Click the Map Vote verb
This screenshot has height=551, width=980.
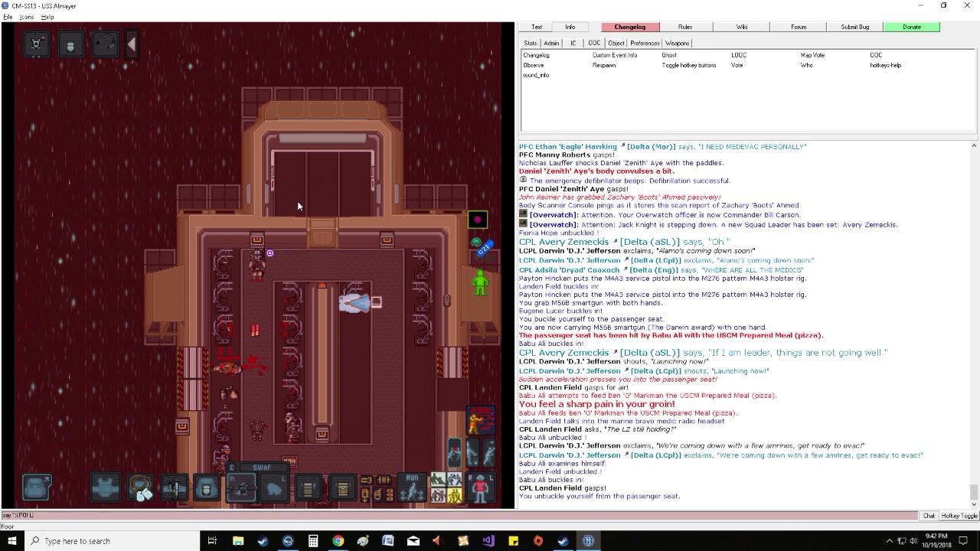click(x=812, y=55)
